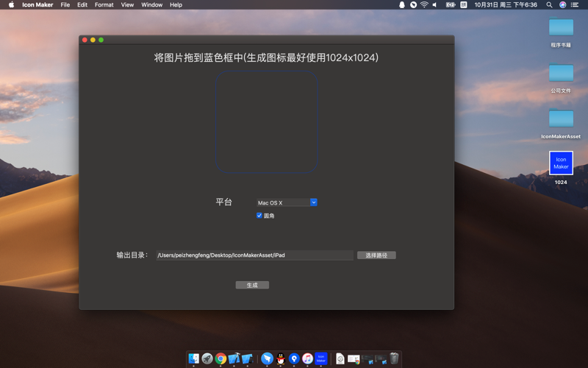Zoom the Icon Maker window with green button
The height and width of the screenshot is (368, 588).
pos(101,40)
